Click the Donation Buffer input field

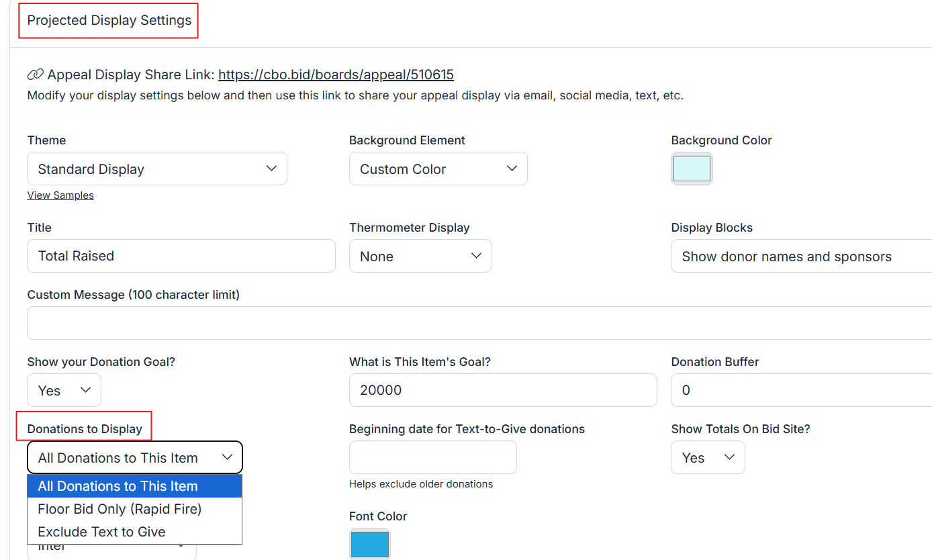(x=799, y=390)
